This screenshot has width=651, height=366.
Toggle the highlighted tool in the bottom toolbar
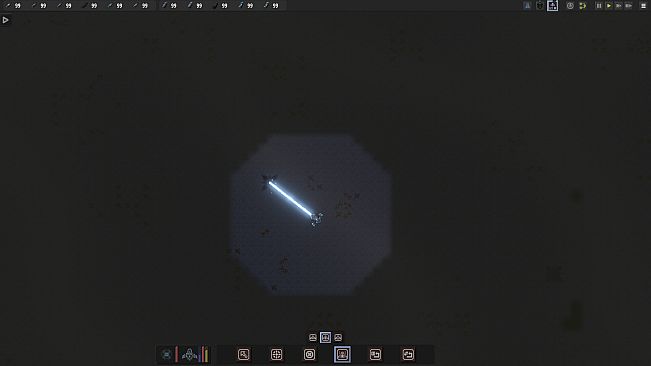[x=342, y=354]
